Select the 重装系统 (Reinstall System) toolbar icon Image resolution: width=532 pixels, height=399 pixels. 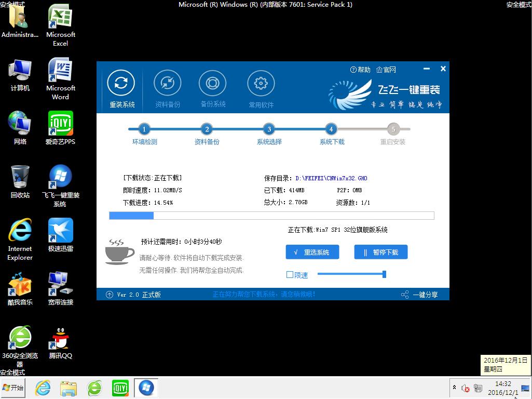pyautogui.click(x=121, y=88)
